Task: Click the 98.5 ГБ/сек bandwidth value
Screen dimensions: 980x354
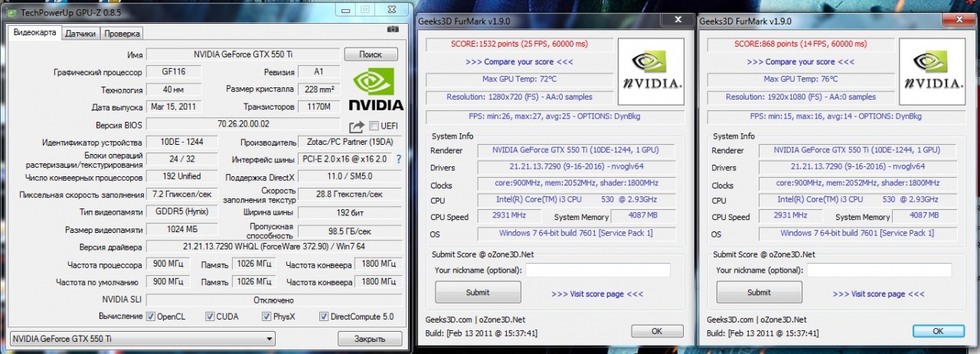Action: pyautogui.click(x=349, y=230)
